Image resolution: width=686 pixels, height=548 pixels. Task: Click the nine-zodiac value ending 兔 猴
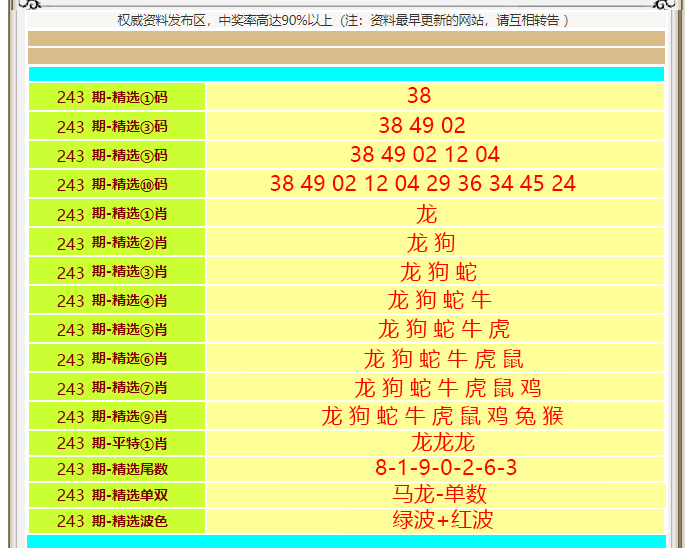point(442,415)
